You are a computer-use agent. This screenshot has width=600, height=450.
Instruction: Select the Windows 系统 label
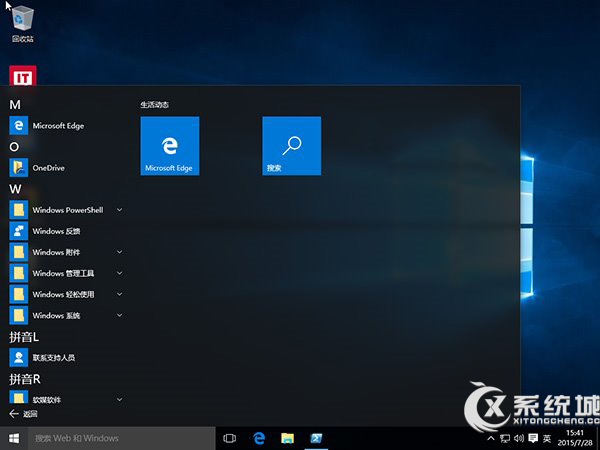[x=56, y=316]
